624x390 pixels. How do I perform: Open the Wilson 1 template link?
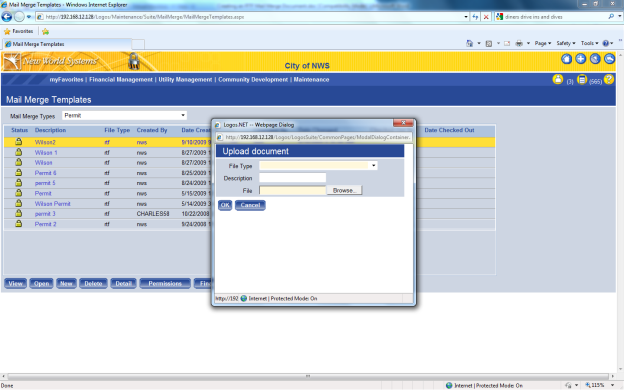pyautogui.click(x=46, y=152)
